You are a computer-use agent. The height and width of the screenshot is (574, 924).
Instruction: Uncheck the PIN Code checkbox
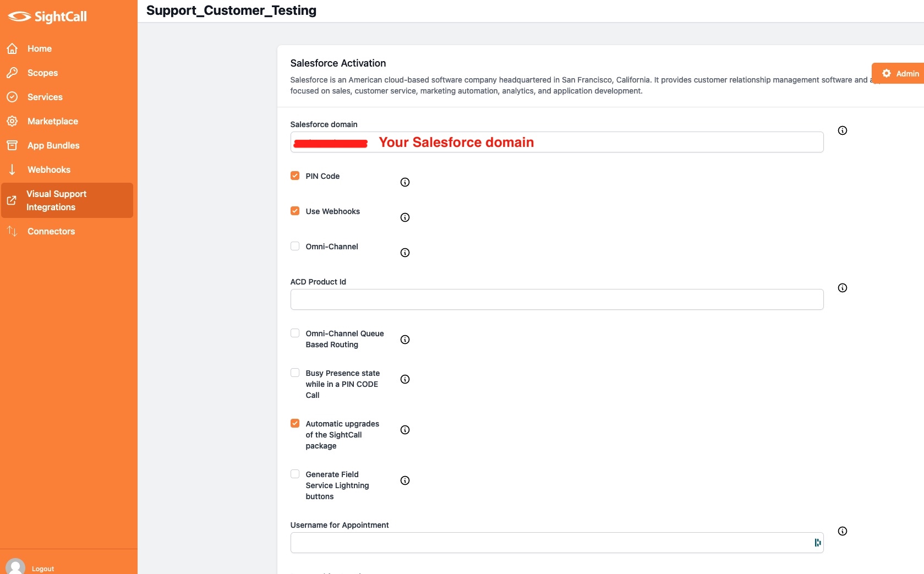point(295,176)
